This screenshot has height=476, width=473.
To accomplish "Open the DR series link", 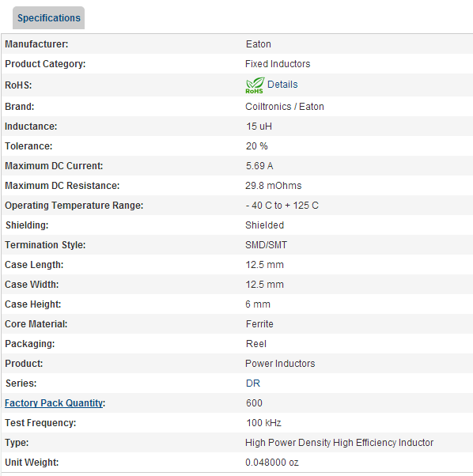I will [x=253, y=383].
